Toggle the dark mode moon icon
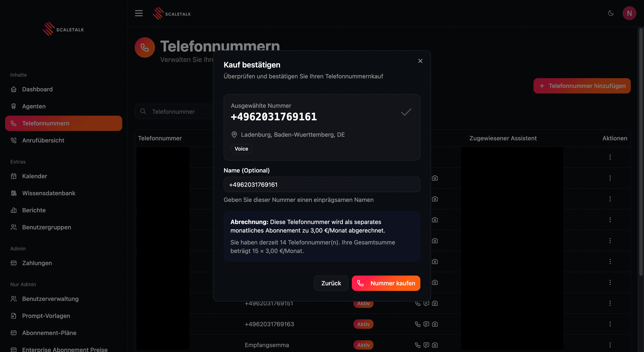The image size is (644, 352). tap(611, 13)
